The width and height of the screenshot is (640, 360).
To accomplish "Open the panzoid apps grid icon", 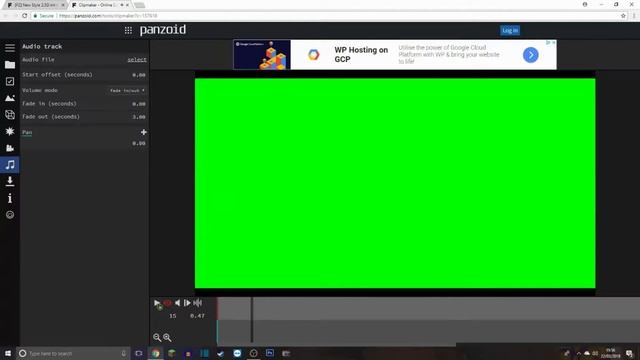I will pos(128,30).
